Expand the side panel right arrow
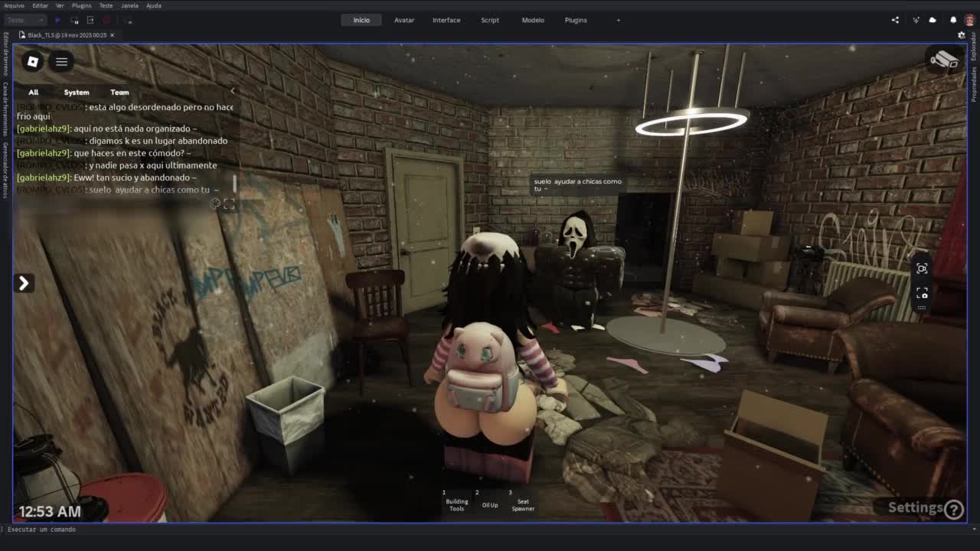Screen dimensions: 980x551 coord(24,283)
